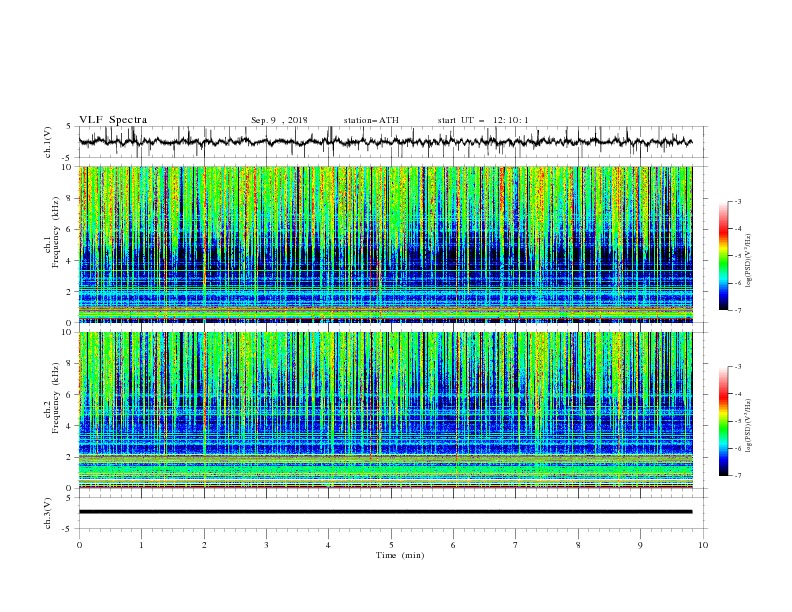Click the color scale bar beside ch.2 spectrogram

point(724,421)
